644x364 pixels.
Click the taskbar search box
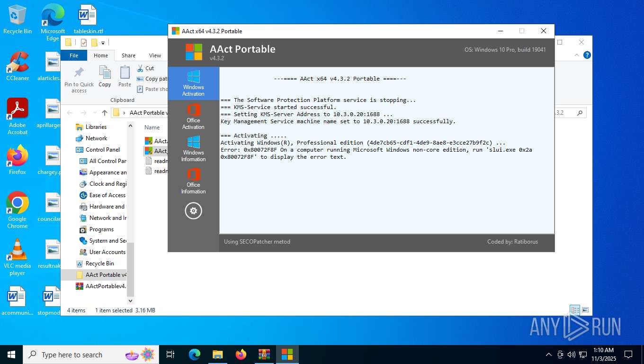point(91,355)
